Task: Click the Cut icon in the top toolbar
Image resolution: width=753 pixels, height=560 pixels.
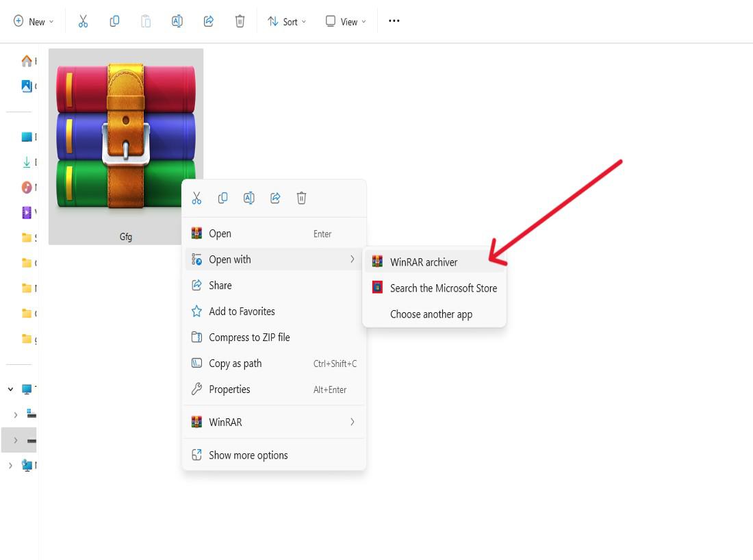Action: pos(83,21)
